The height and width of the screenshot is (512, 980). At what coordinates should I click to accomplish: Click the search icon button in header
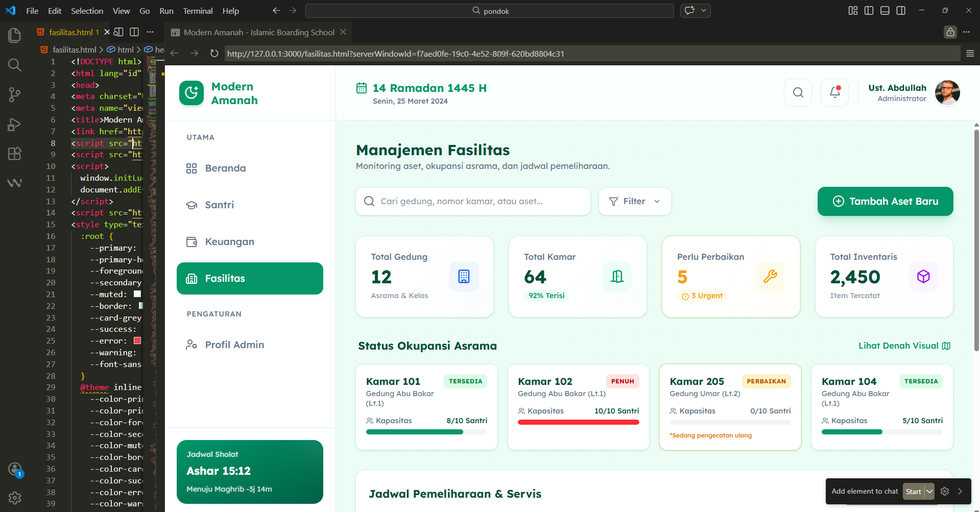click(798, 92)
